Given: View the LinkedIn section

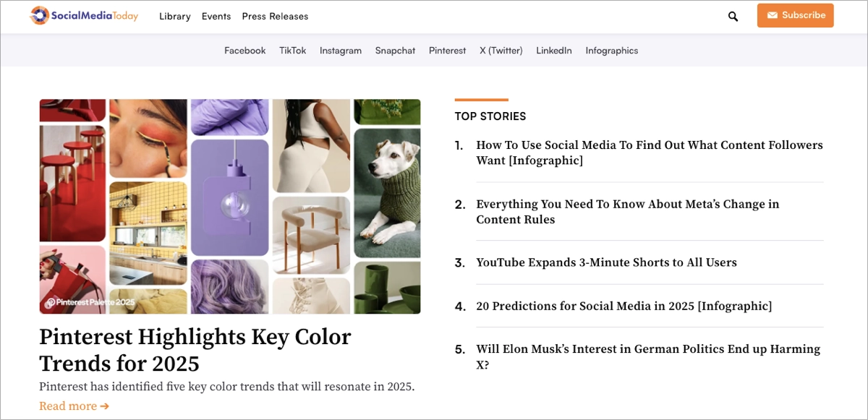Looking at the screenshot, I should (x=553, y=51).
